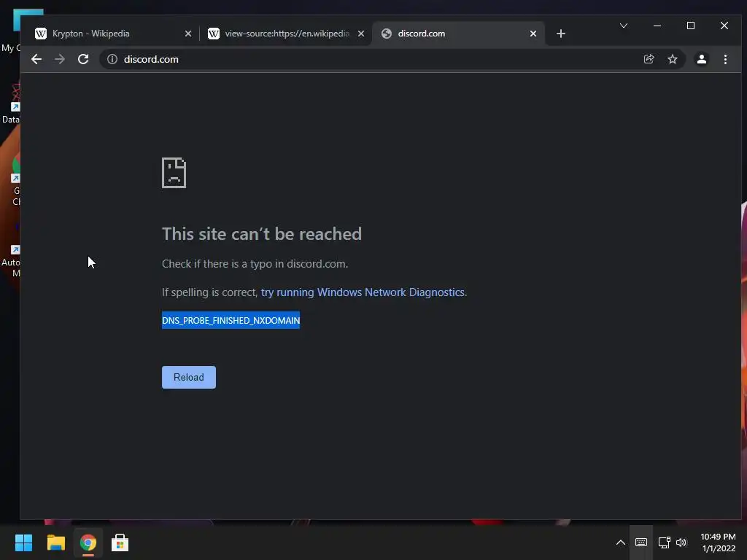Open network status in system tray

[664, 542]
